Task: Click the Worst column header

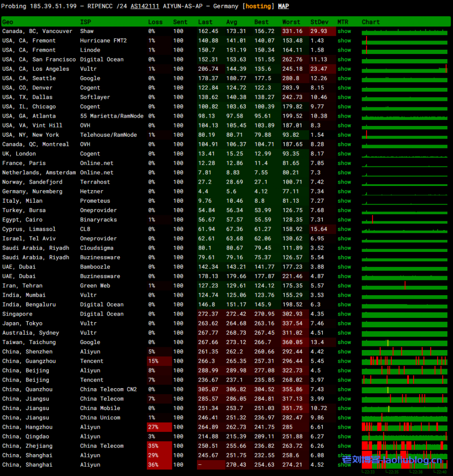Action: (291, 22)
